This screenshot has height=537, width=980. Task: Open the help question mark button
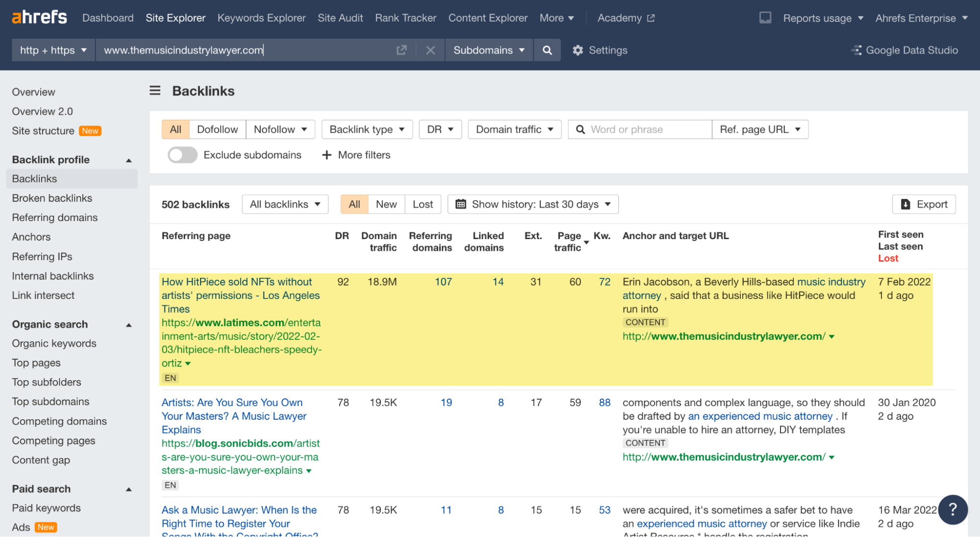coord(953,510)
